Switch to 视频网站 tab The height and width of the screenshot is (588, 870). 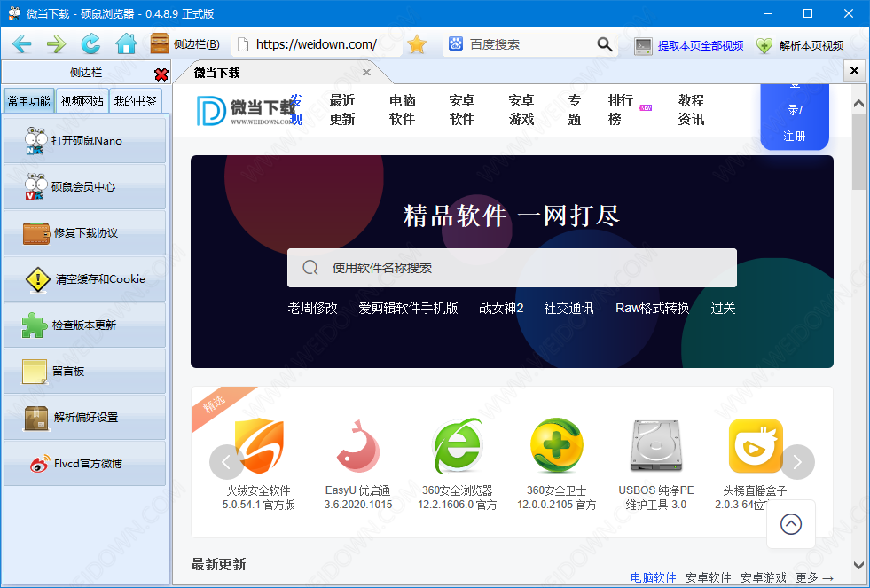[x=82, y=101]
